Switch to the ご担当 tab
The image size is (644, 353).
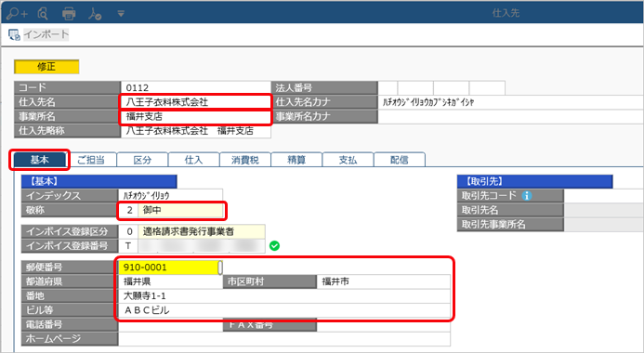coord(91,160)
